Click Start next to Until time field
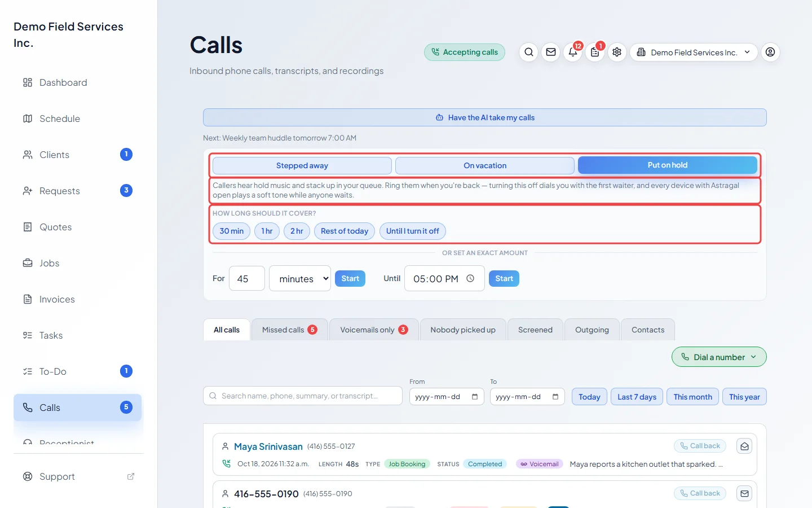812x508 pixels. pos(504,278)
